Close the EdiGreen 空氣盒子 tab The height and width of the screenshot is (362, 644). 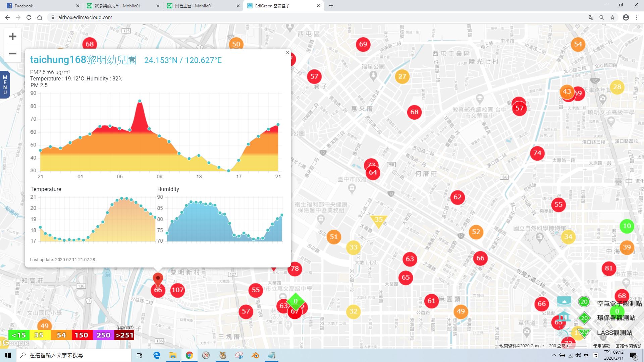pyautogui.click(x=318, y=6)
